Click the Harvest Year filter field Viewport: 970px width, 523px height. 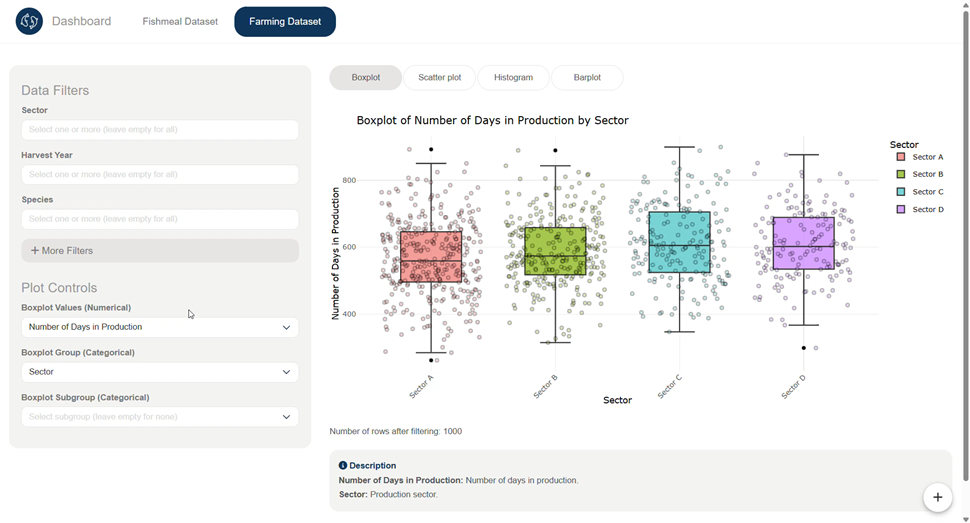pos(160,175)
